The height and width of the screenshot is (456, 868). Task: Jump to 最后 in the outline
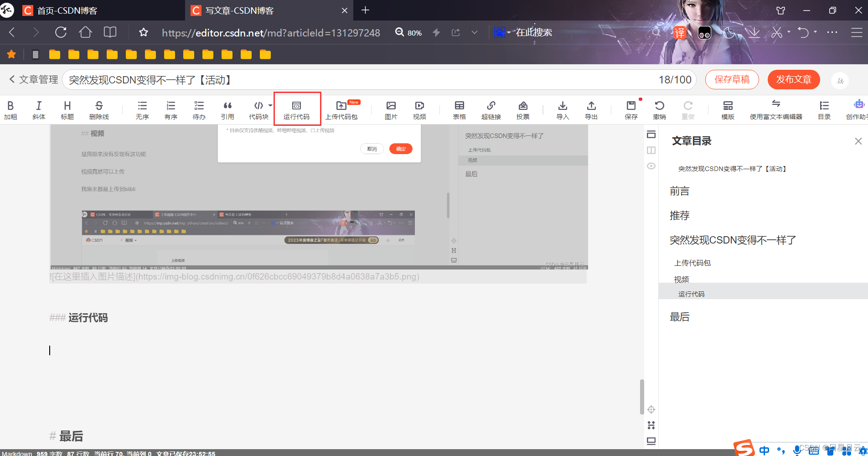pos(679,317)
